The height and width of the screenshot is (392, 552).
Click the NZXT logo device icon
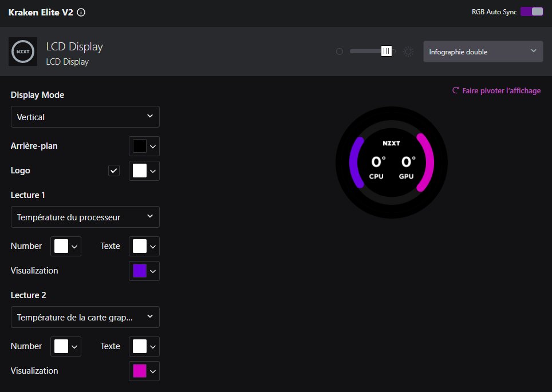[x=23, y=52]
